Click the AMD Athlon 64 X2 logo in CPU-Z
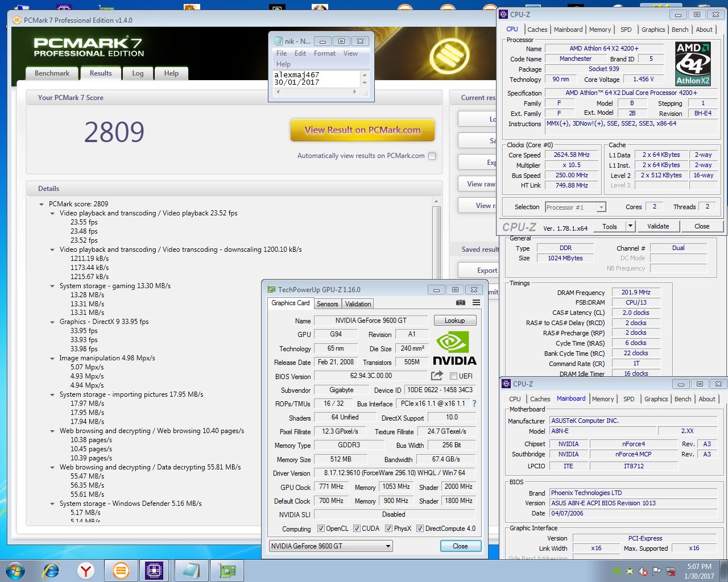The height and width of the screenshot is (582, 728). [x=693, y=64]
